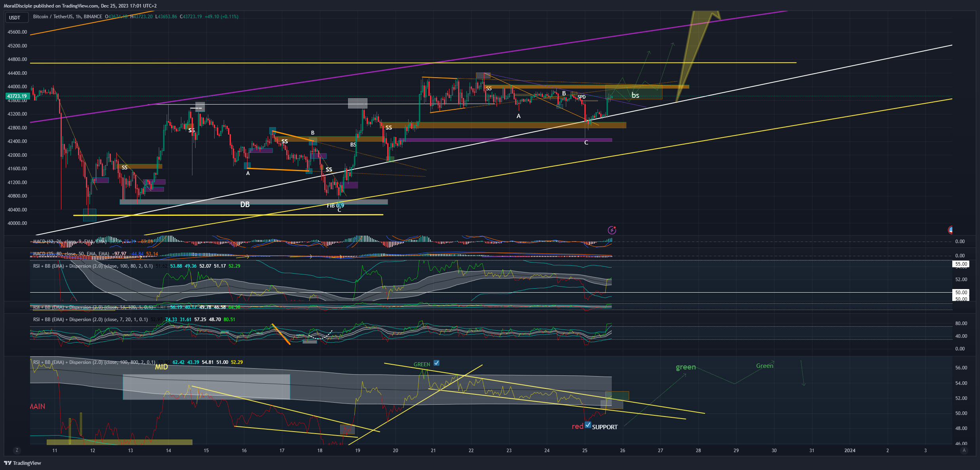This screenshot has height=470, width=980.
Task: Click the +49.10 (+0.11%) change value
Action: pos(221,17)
